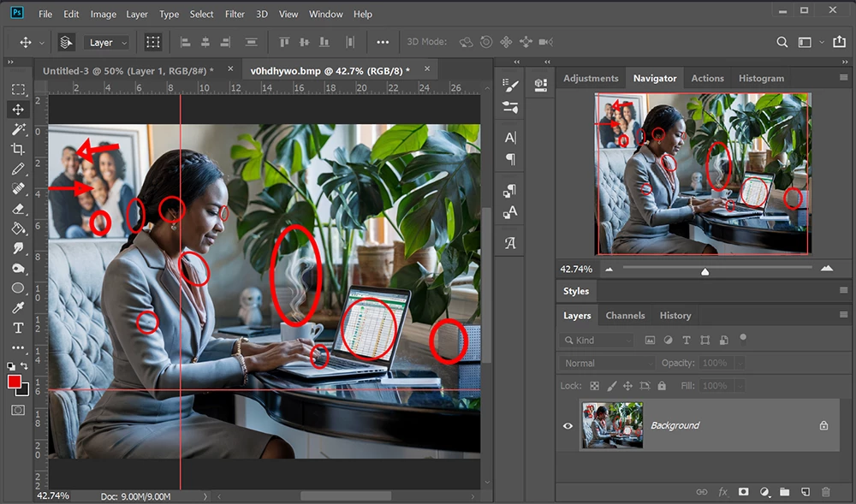Select the Type tool in toolbox
Image resolution: width=856 pixels, height=504 pixels.
point(18,328)
